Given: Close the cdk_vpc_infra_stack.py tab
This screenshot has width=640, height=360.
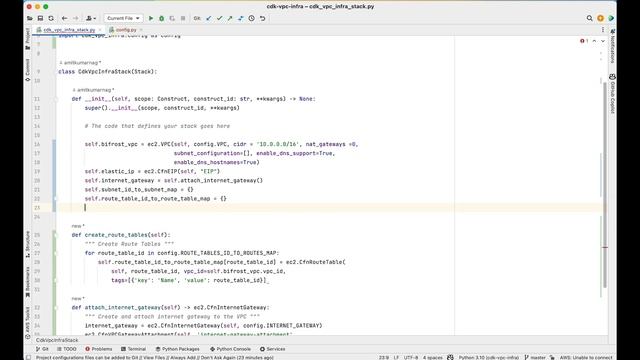Looking at the screenshot, I should 100,30.
